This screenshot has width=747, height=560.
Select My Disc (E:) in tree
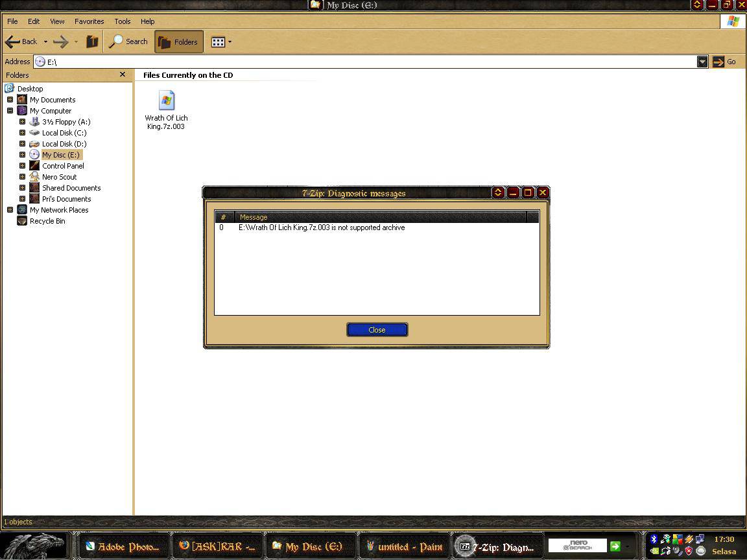(61, 155)
